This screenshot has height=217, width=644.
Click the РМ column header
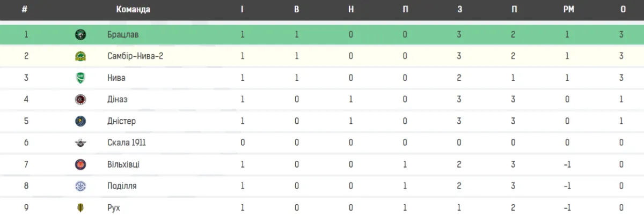[x=568, y=10]
